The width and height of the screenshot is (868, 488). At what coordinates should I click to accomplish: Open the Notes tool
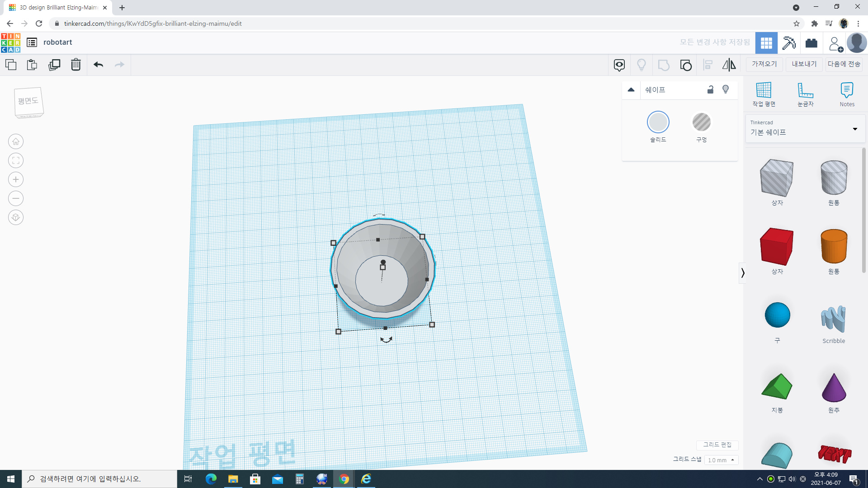tap(847, 94)
